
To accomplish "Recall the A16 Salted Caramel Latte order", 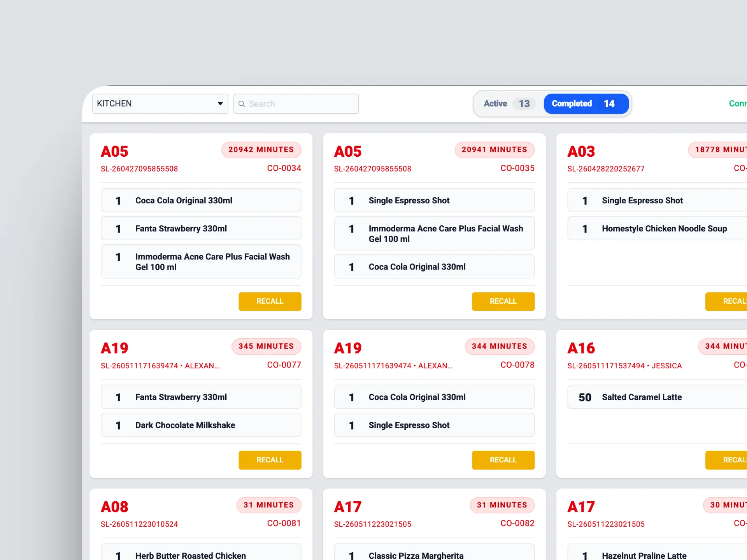I will point(726,460).
